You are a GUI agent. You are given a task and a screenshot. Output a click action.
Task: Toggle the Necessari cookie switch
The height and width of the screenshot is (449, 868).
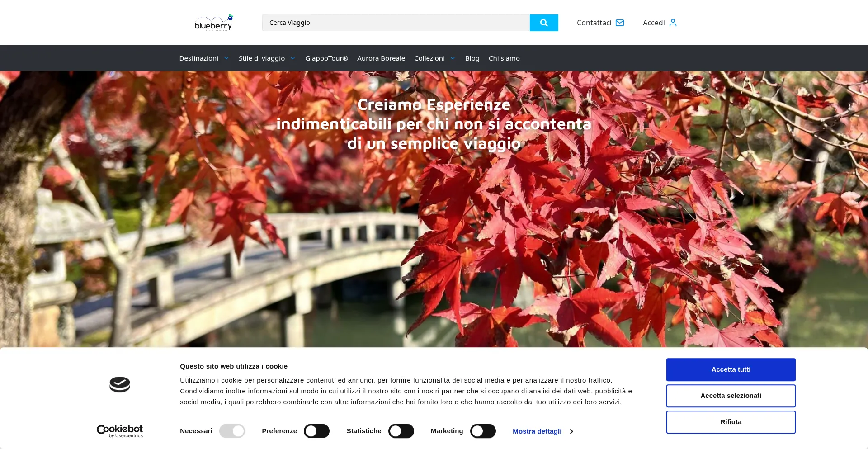(x=232, y=431)
